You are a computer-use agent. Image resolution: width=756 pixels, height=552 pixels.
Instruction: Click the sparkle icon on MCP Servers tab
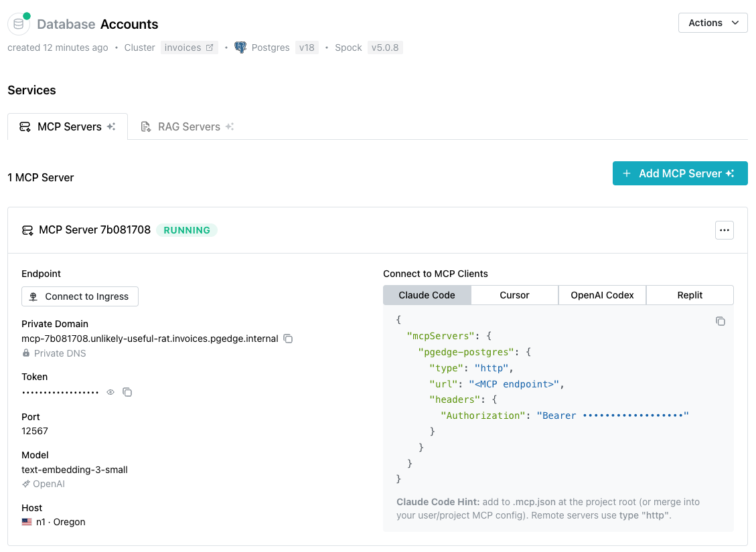(111, 126)
